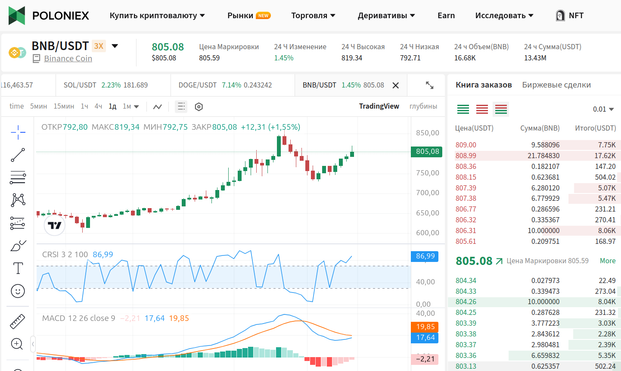Switch to Биржевые сделки tab
The image size is (621, 371).
click(x=556, y=85)
